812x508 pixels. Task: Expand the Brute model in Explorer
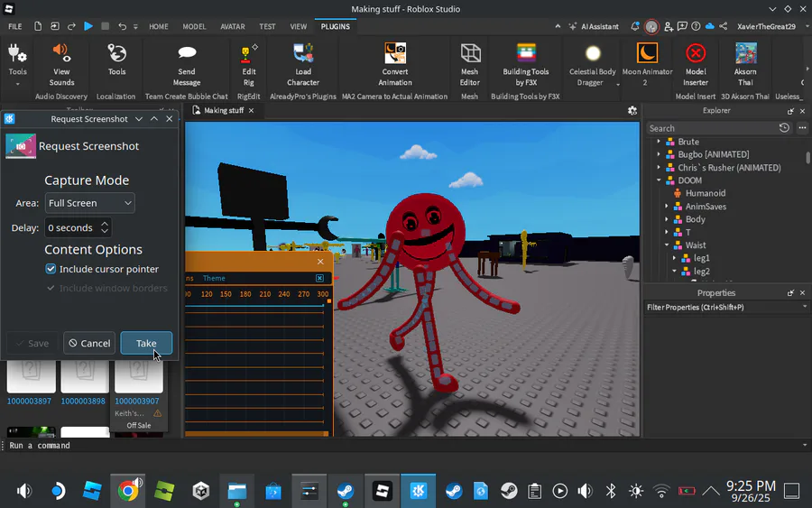pyautogui.click(x=659, y=142)
